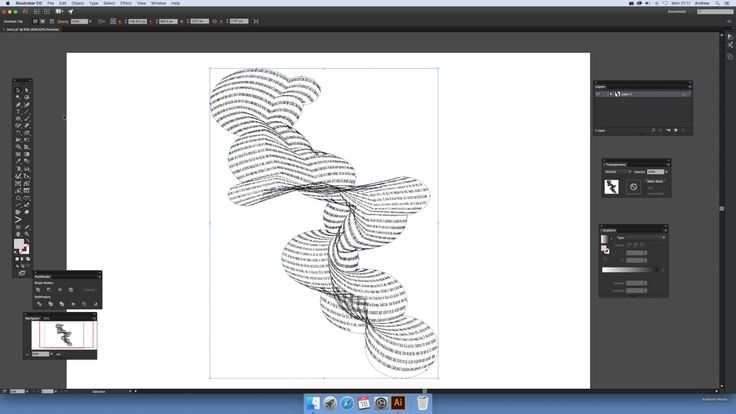Click the Minus Back pathfinder icon
736x414 pixels.
[95, 304]
